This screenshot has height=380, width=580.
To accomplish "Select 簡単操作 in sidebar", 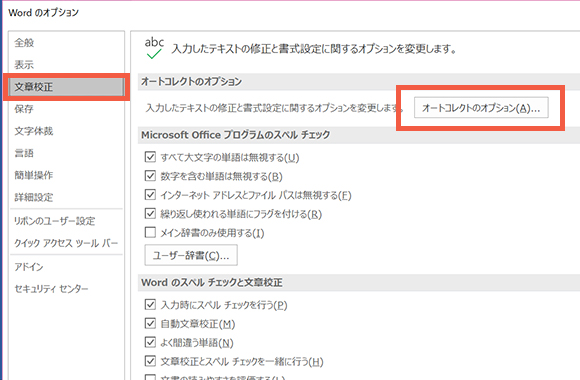I will [34, 175].
